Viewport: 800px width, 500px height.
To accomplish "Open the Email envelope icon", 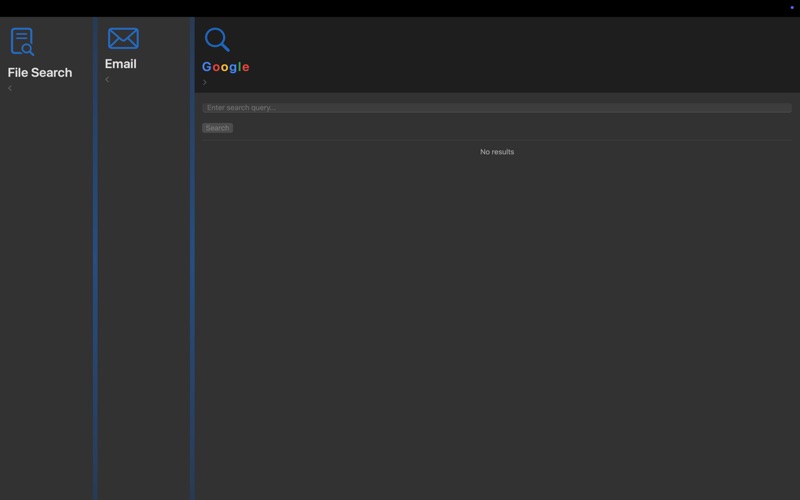I will point(123,38).
